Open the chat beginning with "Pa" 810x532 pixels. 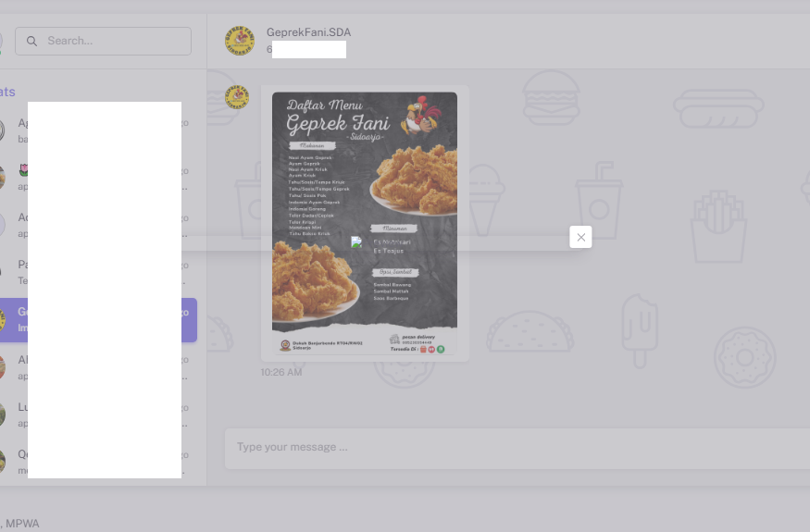coord(98,272)
